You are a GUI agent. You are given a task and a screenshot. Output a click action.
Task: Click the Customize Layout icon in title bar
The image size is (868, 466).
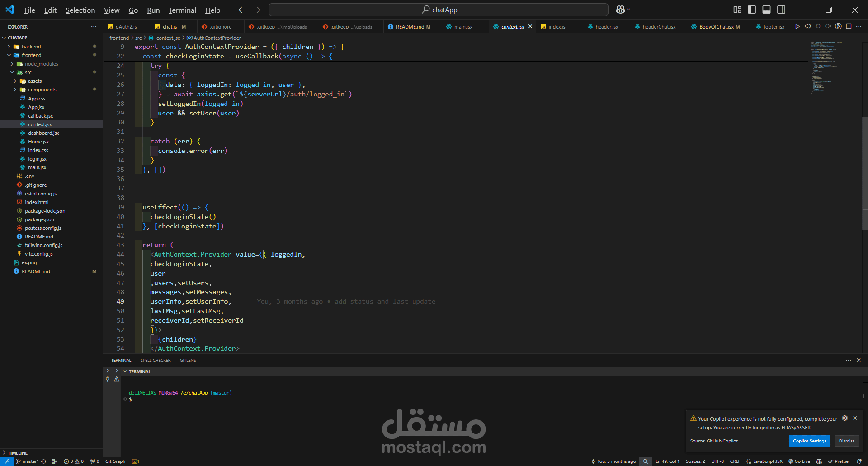[x=737, y=10]
